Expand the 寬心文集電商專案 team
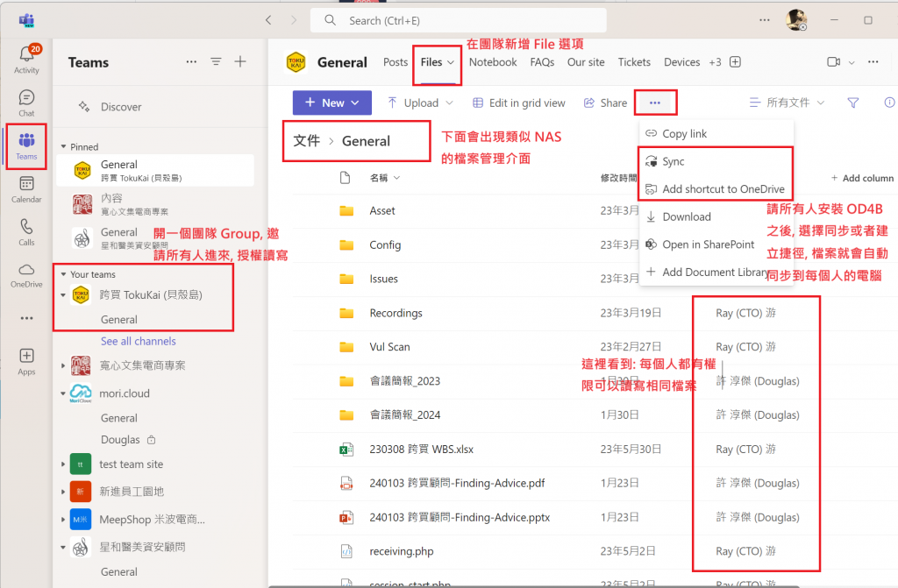The width and height of the screenshot is (898, 588). (x=63, y=365)
